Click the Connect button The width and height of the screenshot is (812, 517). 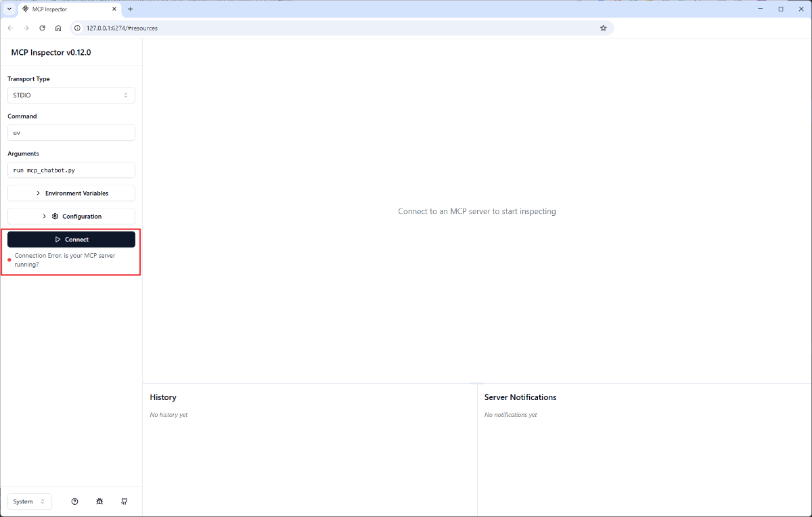coord(71,240)
